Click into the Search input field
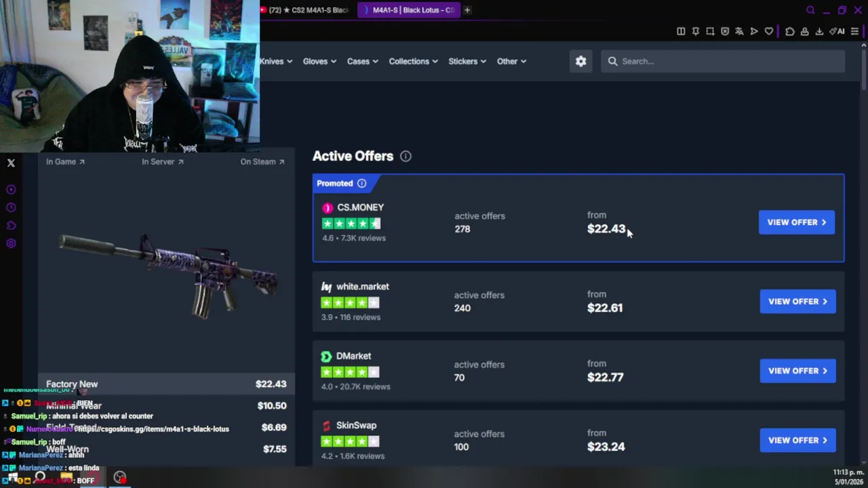This screenshot has height=488, width=868. (723, 61)
